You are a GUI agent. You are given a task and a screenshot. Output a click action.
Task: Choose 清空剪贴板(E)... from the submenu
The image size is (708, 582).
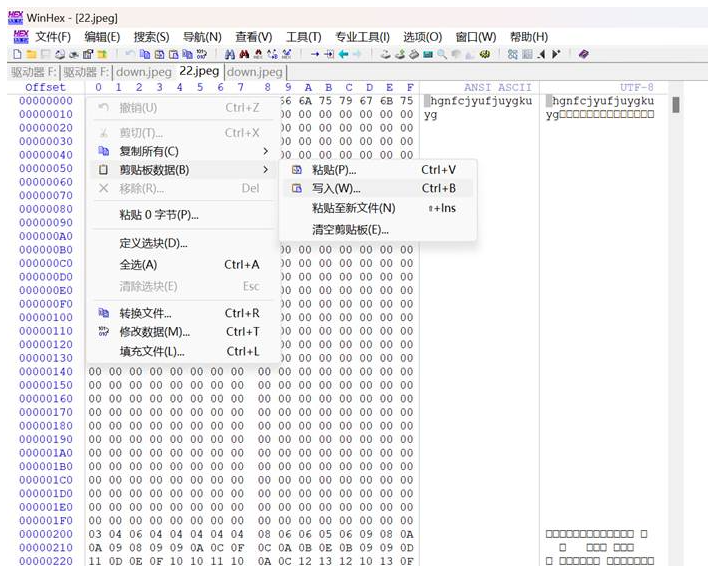click(378, 230)
